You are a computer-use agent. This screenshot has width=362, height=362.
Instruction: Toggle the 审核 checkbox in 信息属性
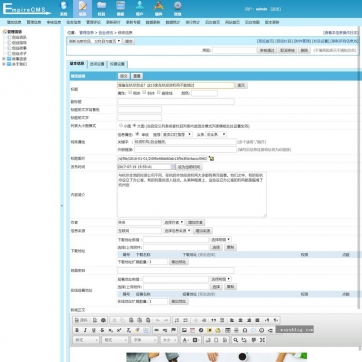point(137,134)
